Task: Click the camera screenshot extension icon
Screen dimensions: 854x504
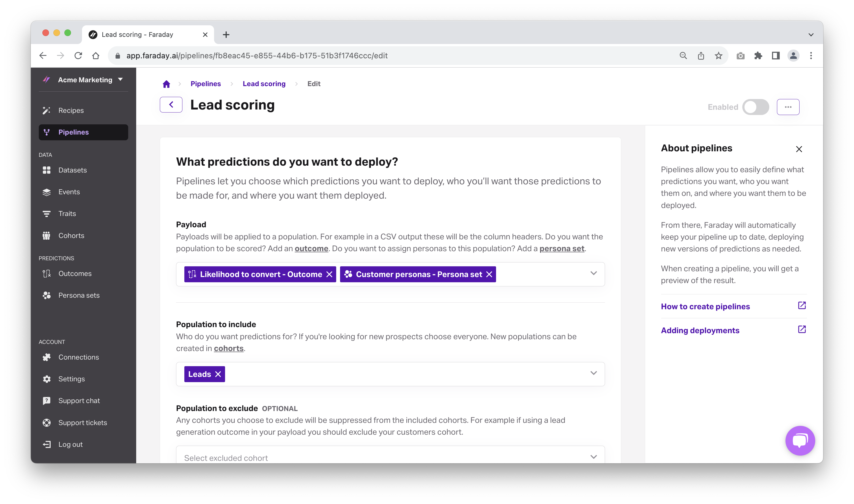Action: [740, 56]
